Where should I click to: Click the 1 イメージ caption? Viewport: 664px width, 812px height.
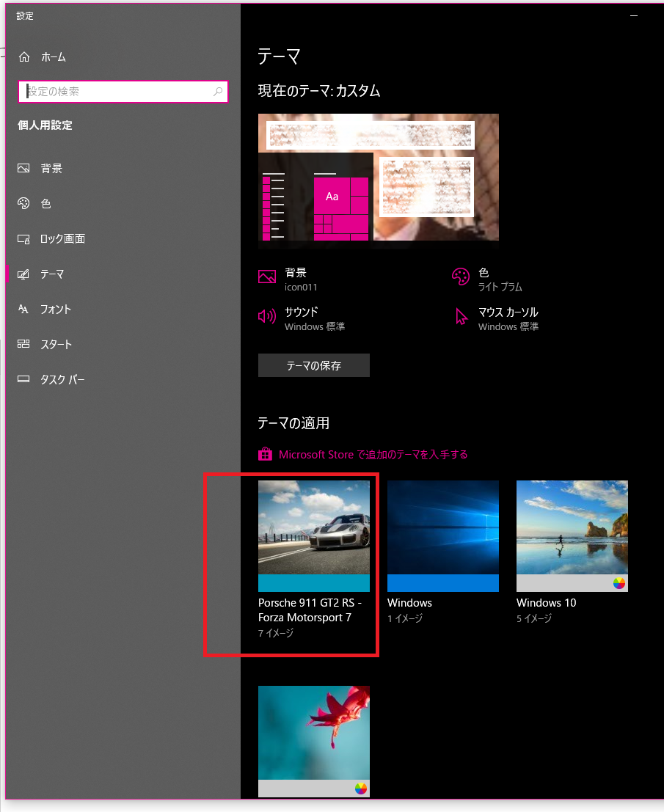tap(405, 618)
